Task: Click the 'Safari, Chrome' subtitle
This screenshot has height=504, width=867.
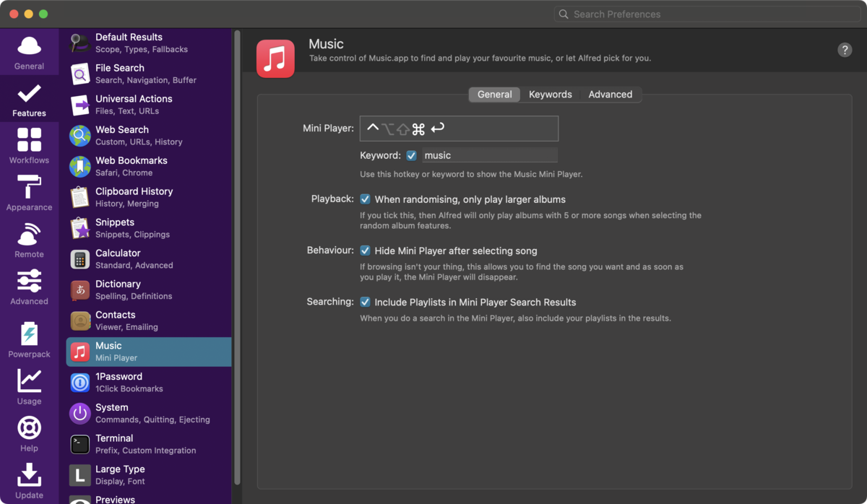Action: (x=124, y=173)
